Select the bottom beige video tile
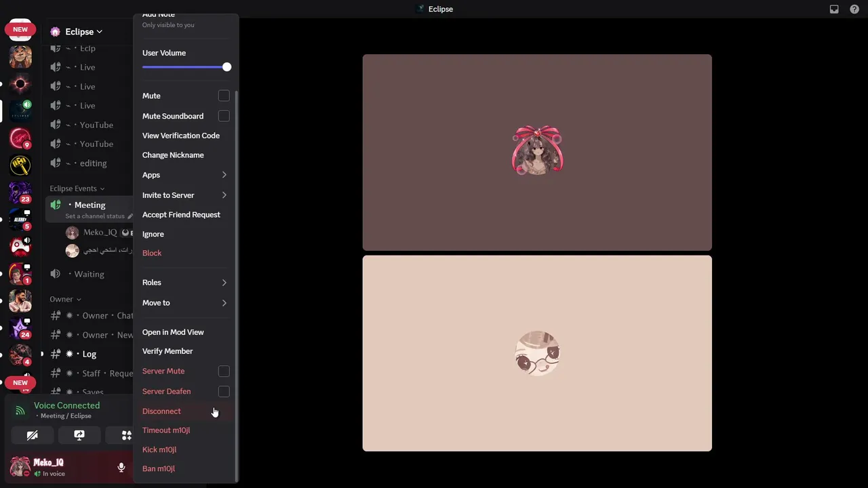Viewport: 868px width, 488px height. (537, 353)
